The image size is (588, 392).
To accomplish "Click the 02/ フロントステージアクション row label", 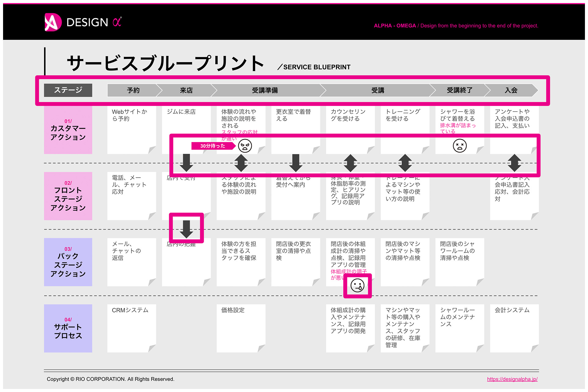I will [68, 196].
